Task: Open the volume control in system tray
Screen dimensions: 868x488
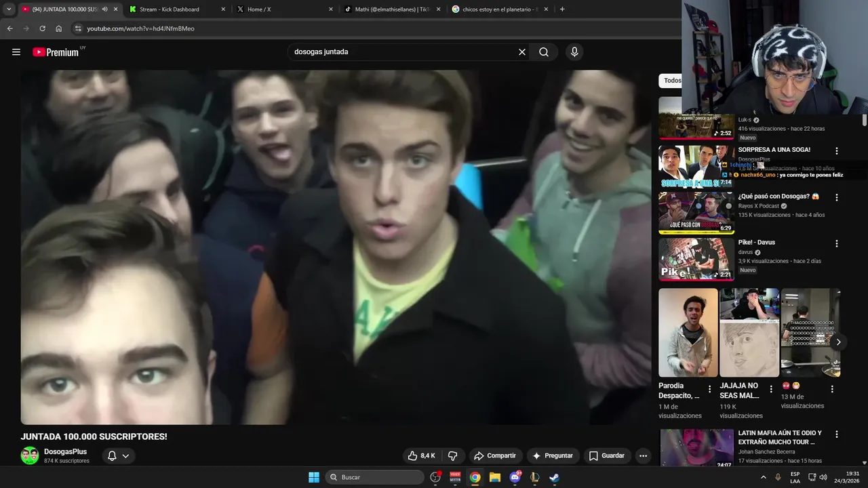Action: pyautogui.click(x=823, y=477)
